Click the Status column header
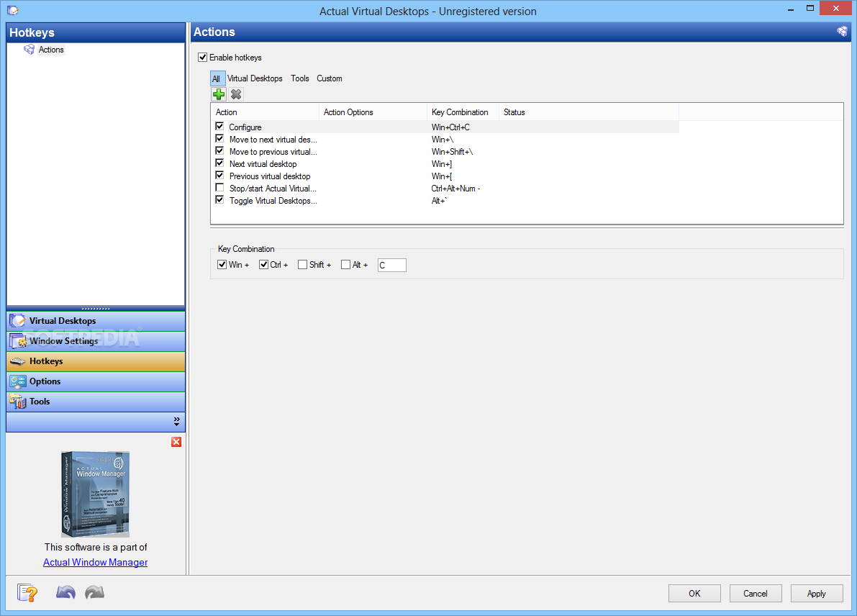 click(x=589, y=112)
